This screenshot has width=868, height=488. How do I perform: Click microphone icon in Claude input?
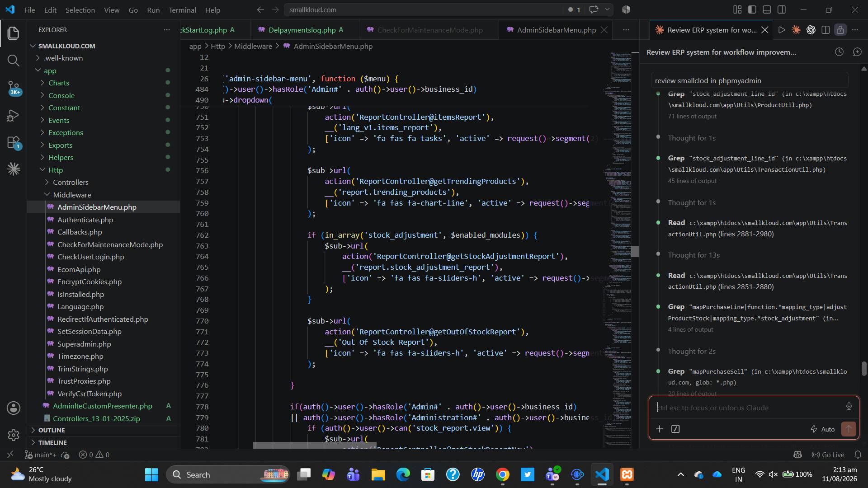coord(849,407)
